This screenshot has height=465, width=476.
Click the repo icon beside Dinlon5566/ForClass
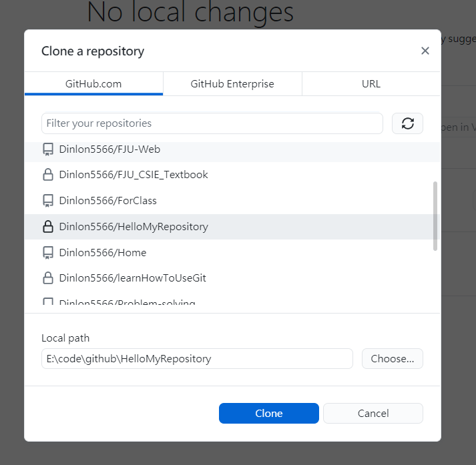point(48,200)
